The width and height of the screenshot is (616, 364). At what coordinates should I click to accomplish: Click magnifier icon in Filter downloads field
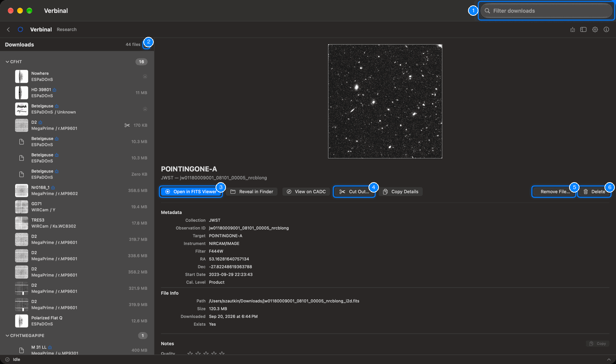[487, 11]
